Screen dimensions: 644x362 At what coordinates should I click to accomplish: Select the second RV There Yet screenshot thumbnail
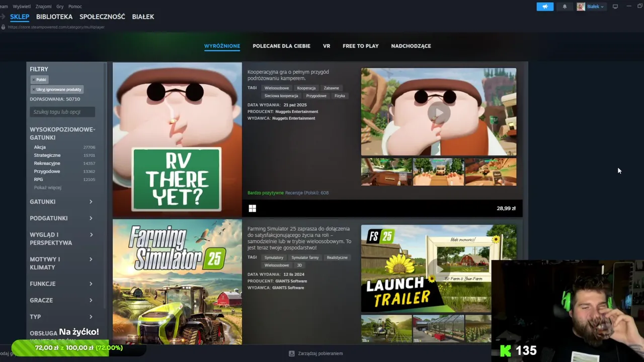click(439, 172)
